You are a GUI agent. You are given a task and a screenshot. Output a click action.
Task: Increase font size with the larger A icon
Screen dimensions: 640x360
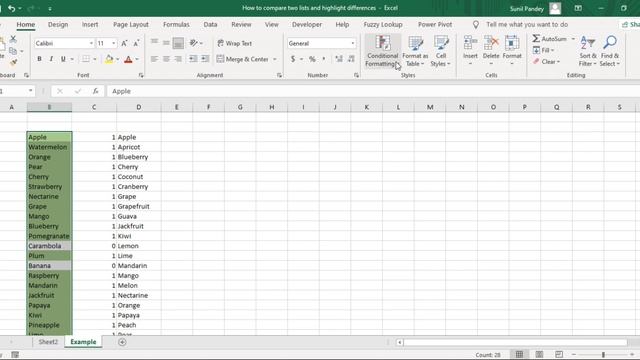click(124, 43)
